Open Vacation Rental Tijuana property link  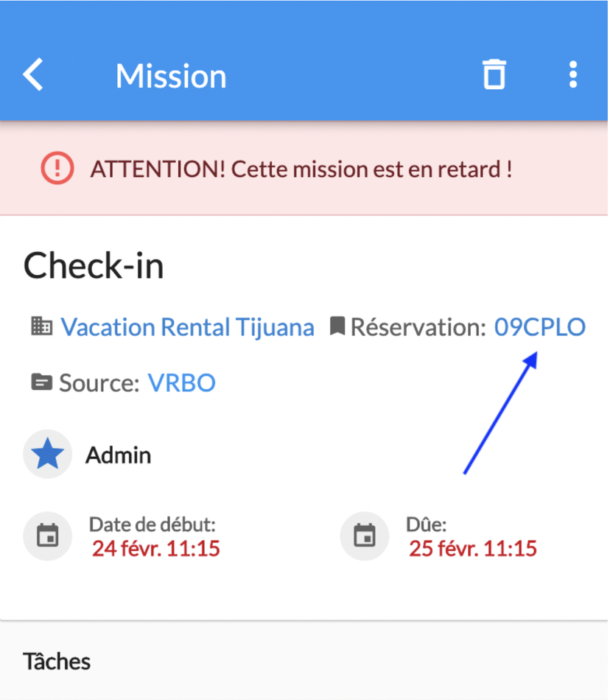point(187,327)
